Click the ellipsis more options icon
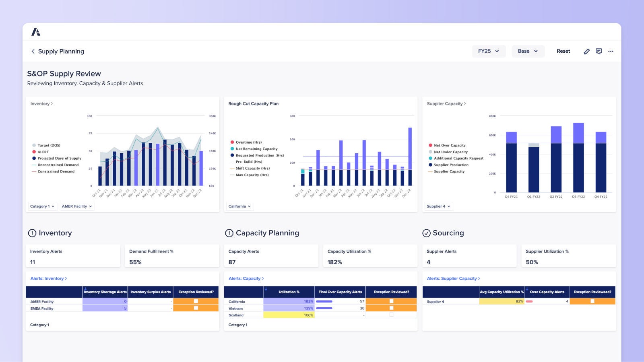This screenshot has height=362, width=644. (611, 51)
